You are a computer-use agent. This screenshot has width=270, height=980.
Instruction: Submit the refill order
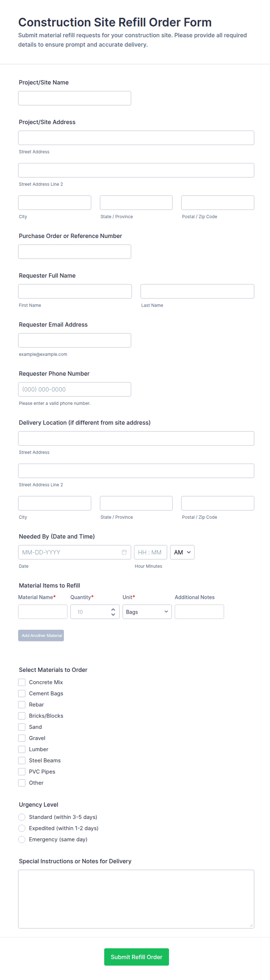click(136, 956)
